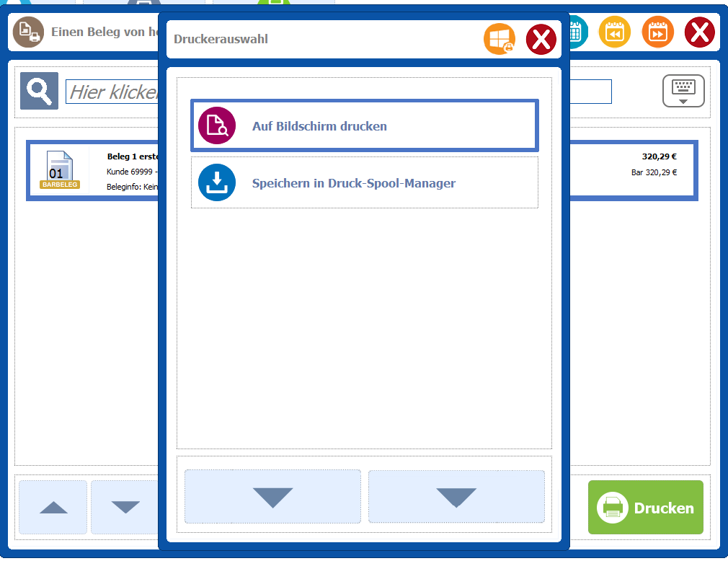
Task: Select the receipt row amount 320,29 €
Action: [x=659, y=156]
